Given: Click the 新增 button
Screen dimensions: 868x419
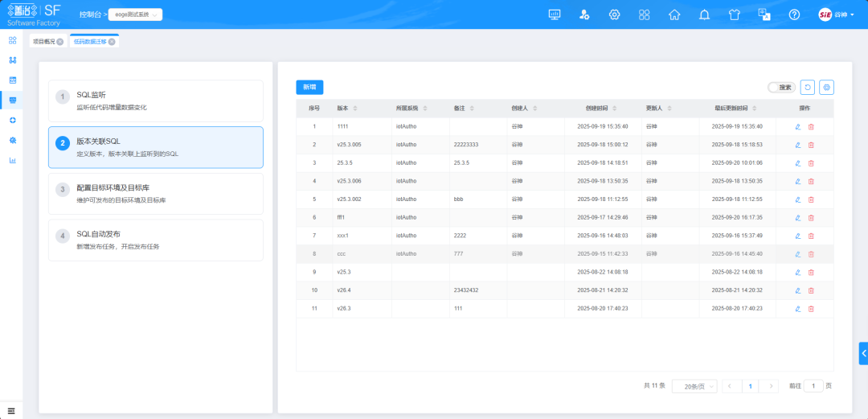Looking at the screenshot, I should pyautogui.click(x=309, y=87).
